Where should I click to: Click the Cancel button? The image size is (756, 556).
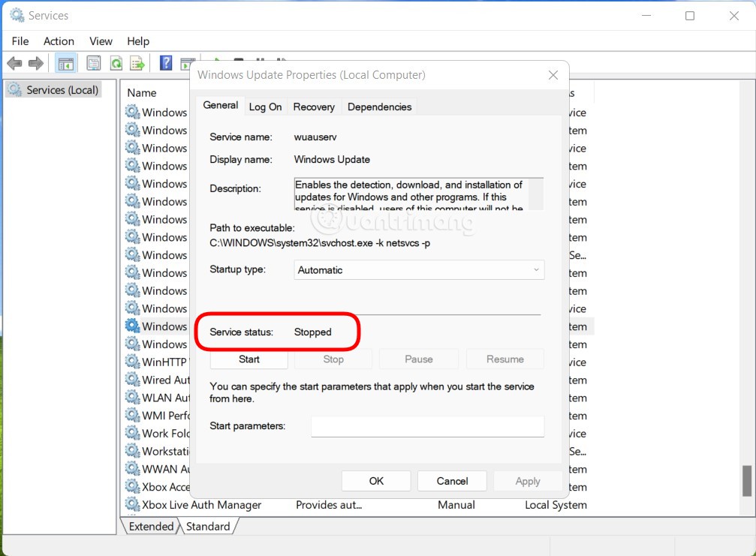[452, 480]
